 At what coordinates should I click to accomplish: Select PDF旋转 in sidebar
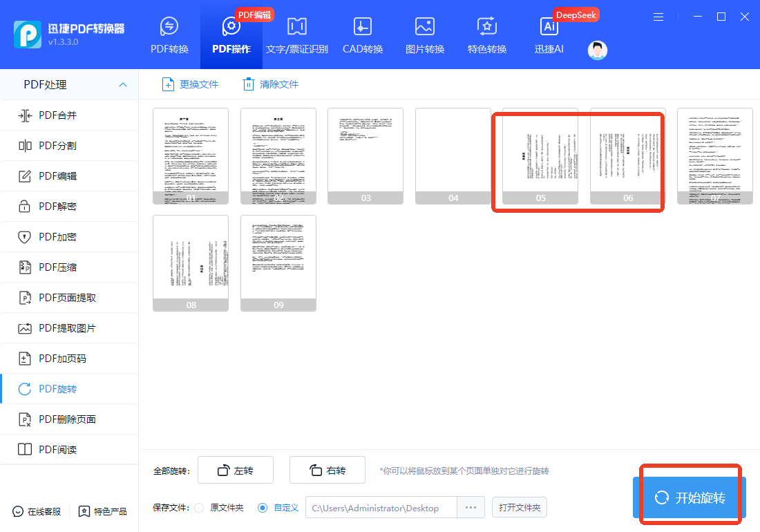69,389
